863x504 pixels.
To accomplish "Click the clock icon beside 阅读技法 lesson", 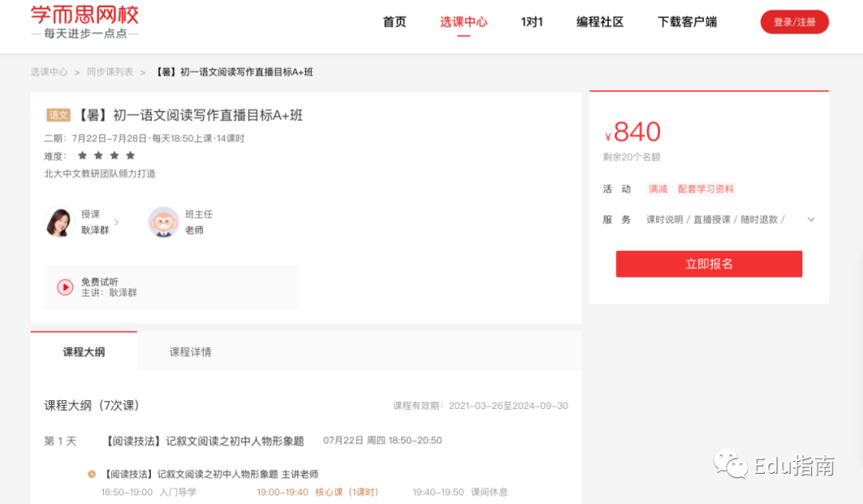I will [x=91, y=474].
